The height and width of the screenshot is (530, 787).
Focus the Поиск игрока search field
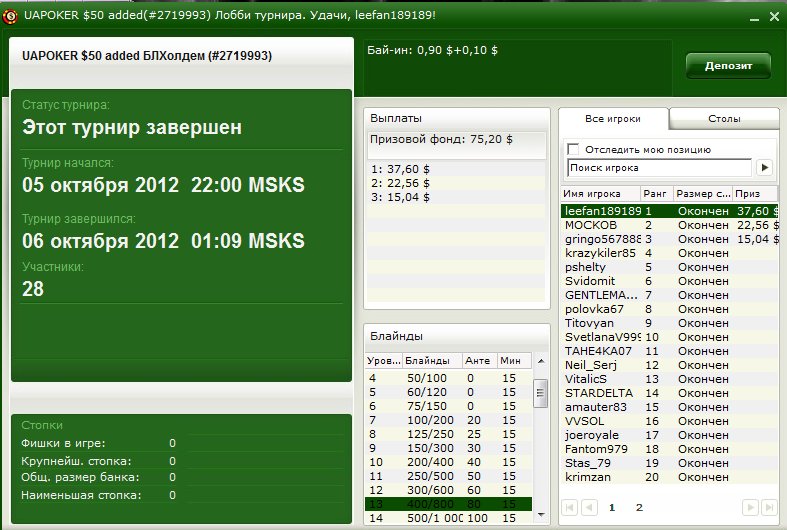pyautogui.click(x=660, y=168)
